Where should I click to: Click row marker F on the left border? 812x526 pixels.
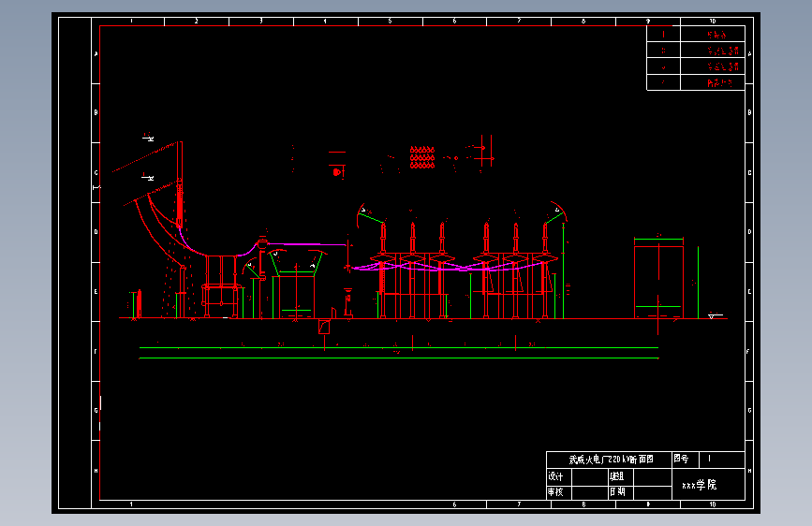[96, 352]
